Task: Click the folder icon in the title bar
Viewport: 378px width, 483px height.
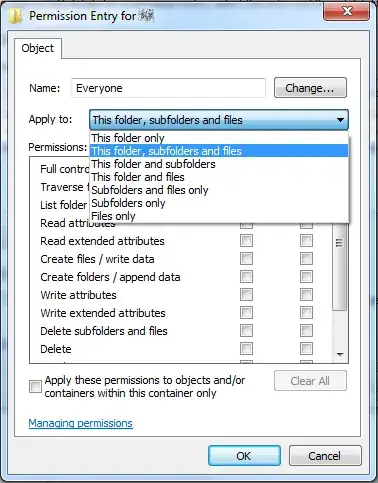Action: 15,16
